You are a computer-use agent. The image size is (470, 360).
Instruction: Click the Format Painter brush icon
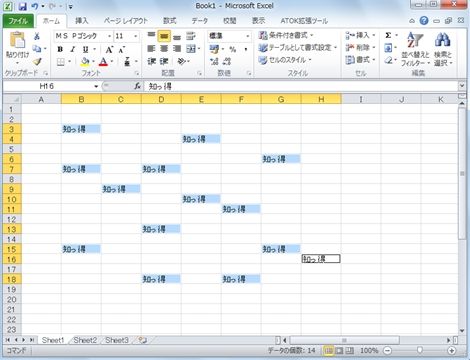pyautogui.click(x=37, y=61)
